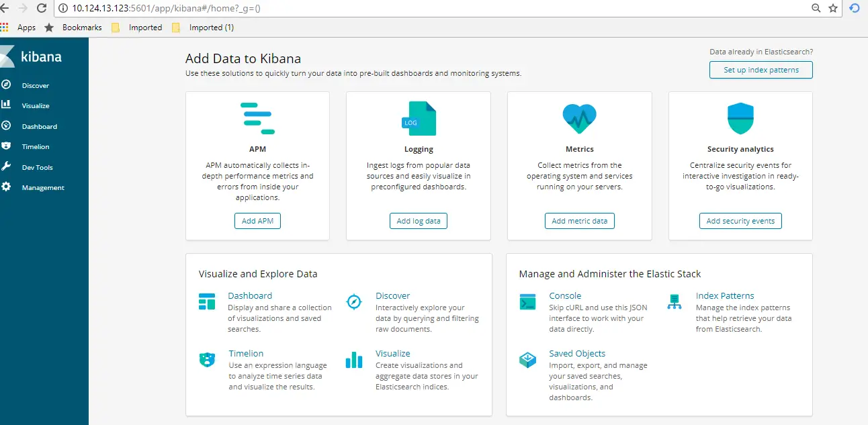Viewport: 868px width, 425px height.
Task: Click the Logging card title text
Action: click(419, 149)
